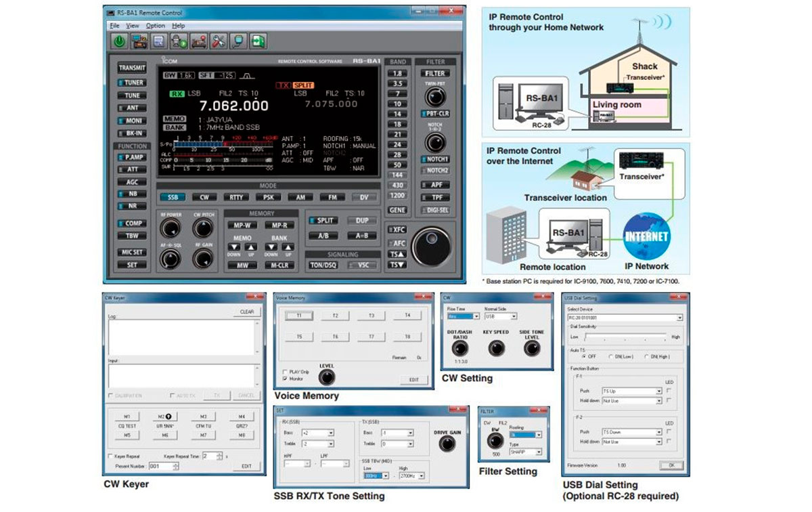
Task: Open the RX (SSB) Bass dropdown
Action: (x=318, y=433)
